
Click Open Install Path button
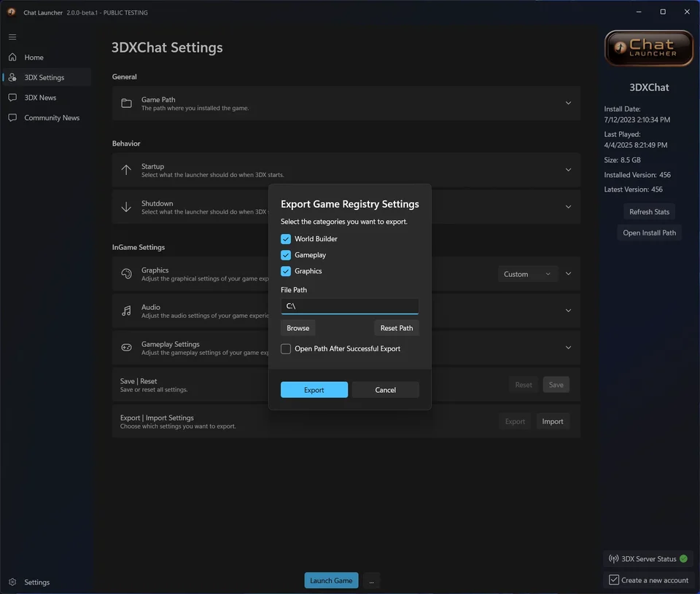649,232
